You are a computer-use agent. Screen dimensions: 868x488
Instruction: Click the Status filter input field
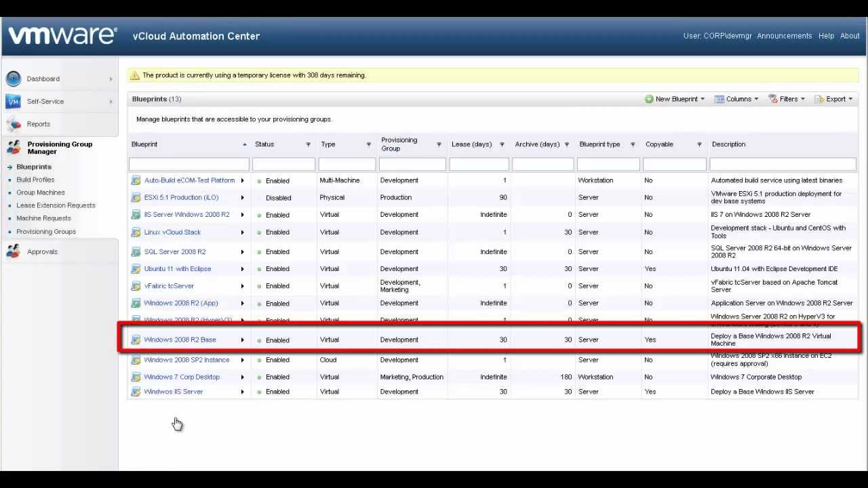coord(284,165)
